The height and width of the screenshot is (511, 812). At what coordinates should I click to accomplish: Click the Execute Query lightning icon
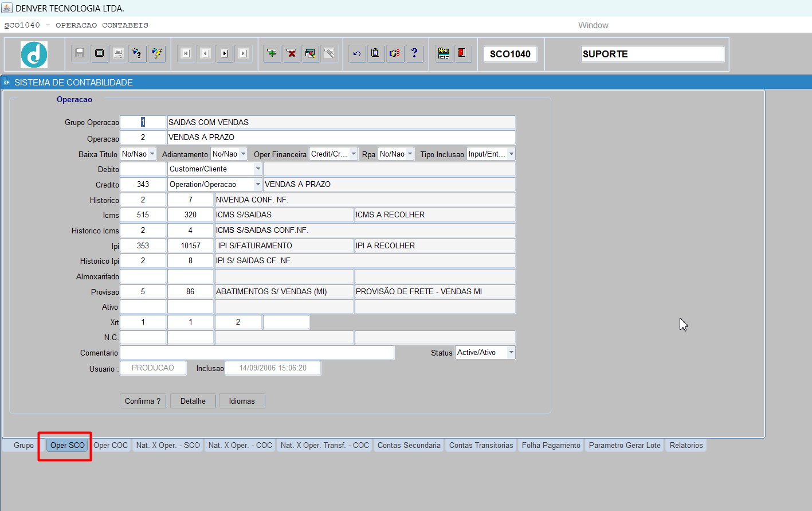click(x=157, y=53)
